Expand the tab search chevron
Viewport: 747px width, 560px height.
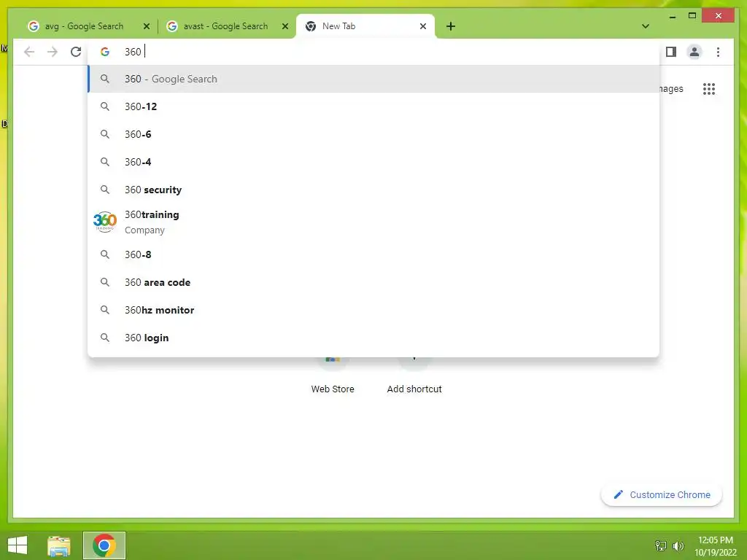(645, 26)
